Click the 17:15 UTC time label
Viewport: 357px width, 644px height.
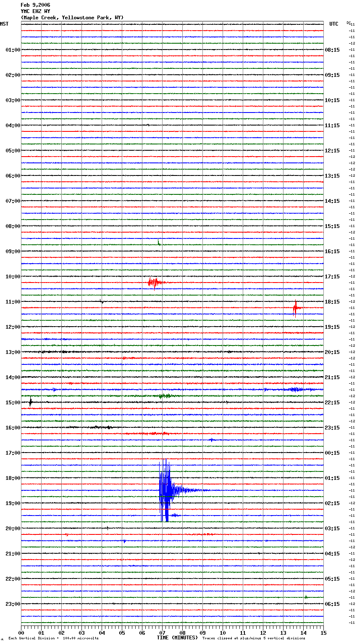(x=332, y=277)
